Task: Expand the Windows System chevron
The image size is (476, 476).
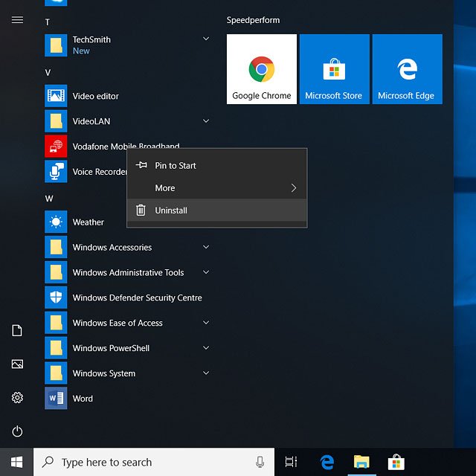Action: click(x=206, y=373)
